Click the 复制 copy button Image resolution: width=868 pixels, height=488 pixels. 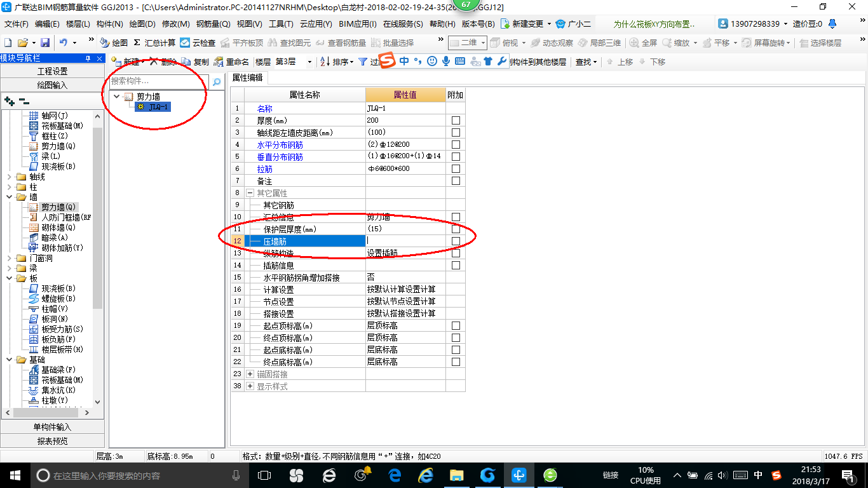pos(195,62)
